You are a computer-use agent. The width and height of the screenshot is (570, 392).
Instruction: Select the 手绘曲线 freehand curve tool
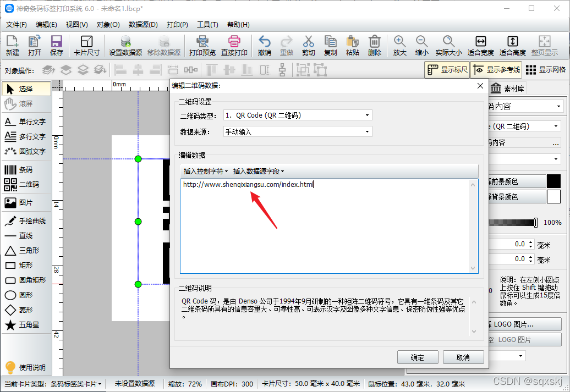click(26, 220)
